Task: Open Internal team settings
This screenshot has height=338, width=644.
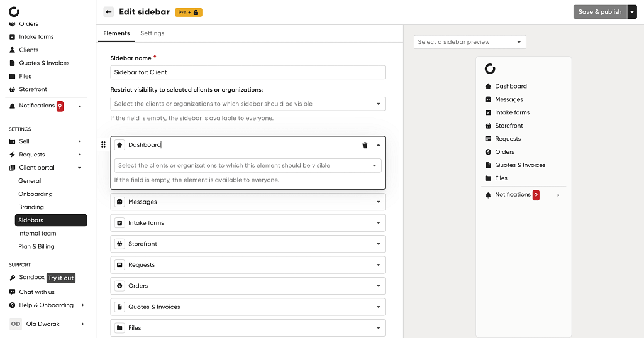Action: pos(37,234)
